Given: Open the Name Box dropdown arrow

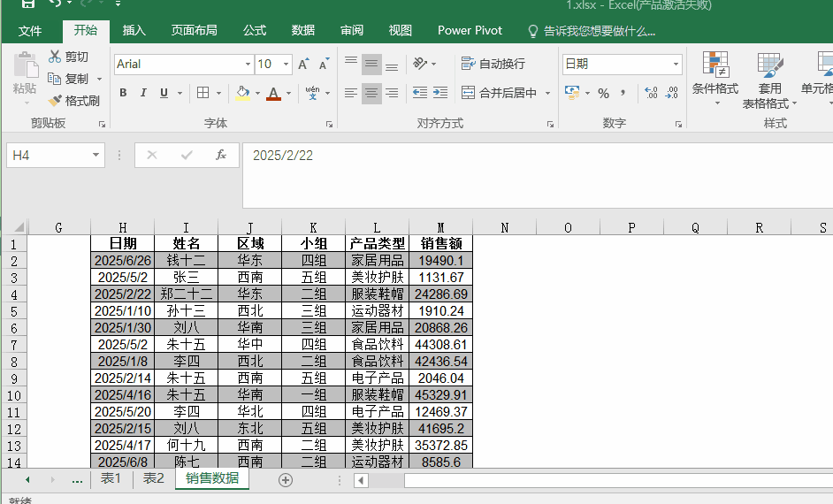Looking at the screenshot, I should point(96,155).
